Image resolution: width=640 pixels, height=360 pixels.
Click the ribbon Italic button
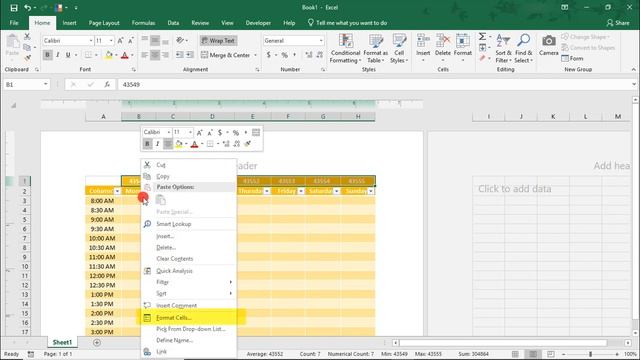[x=58, y=55]
